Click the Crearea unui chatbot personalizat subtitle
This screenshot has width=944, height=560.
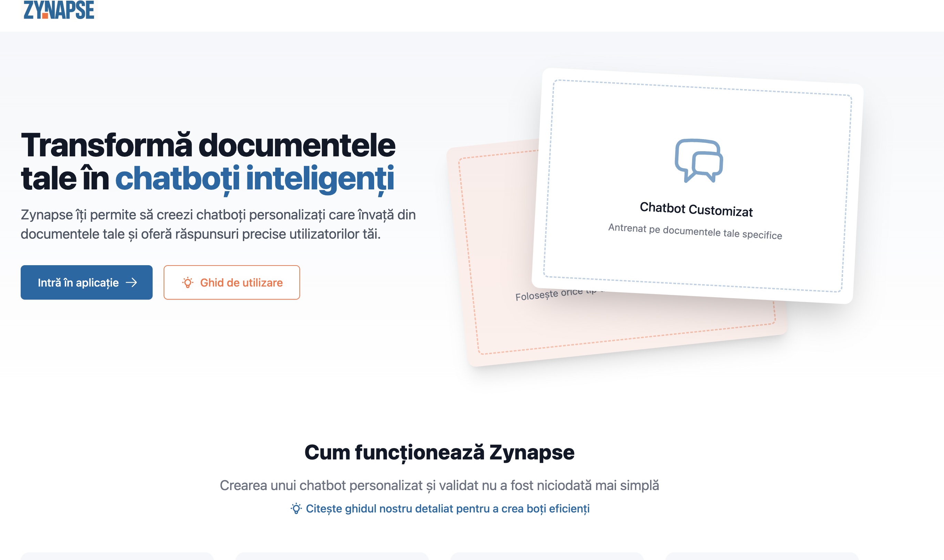pos(439,485)
